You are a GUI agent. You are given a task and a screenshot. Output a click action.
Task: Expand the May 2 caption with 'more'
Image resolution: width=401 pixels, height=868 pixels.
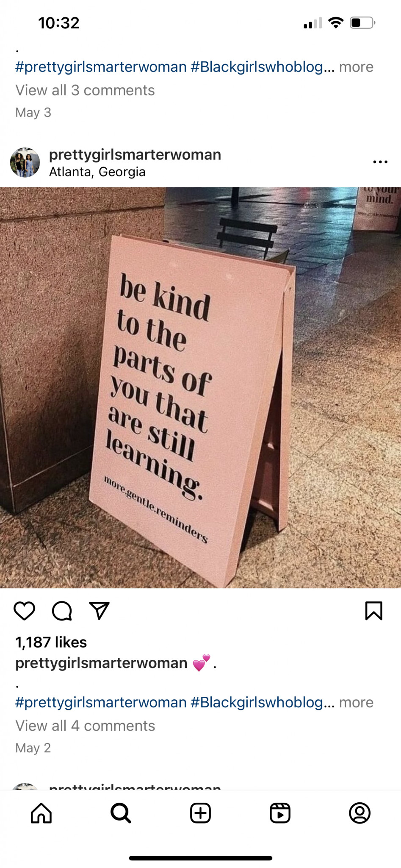coord(356,702)
